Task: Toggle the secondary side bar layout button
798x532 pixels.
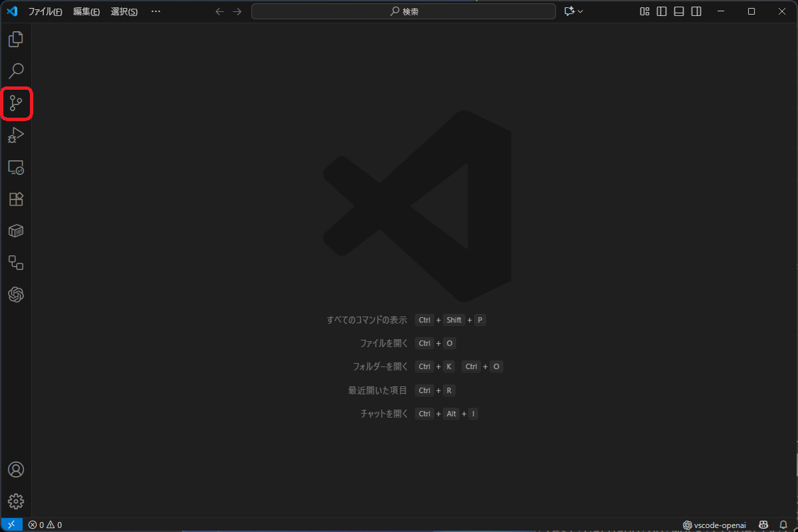Action: (696, 11)
